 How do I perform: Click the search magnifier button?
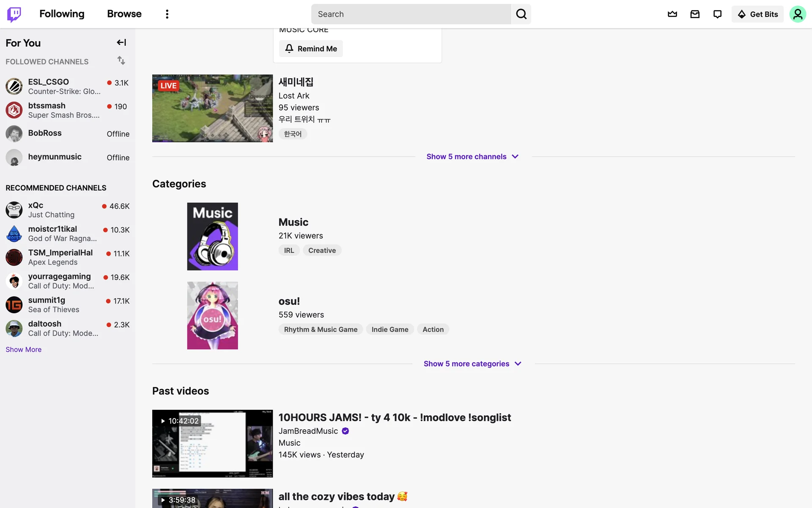[x=521, y=14]
